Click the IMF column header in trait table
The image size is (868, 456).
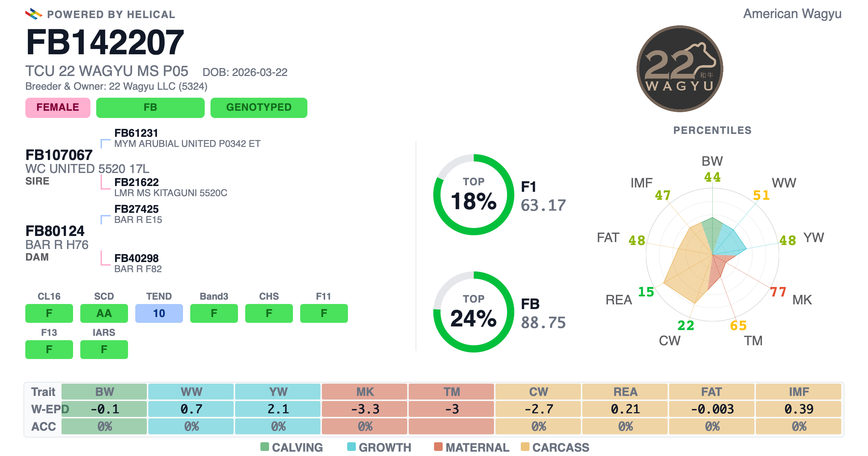[x=799, y=392]
